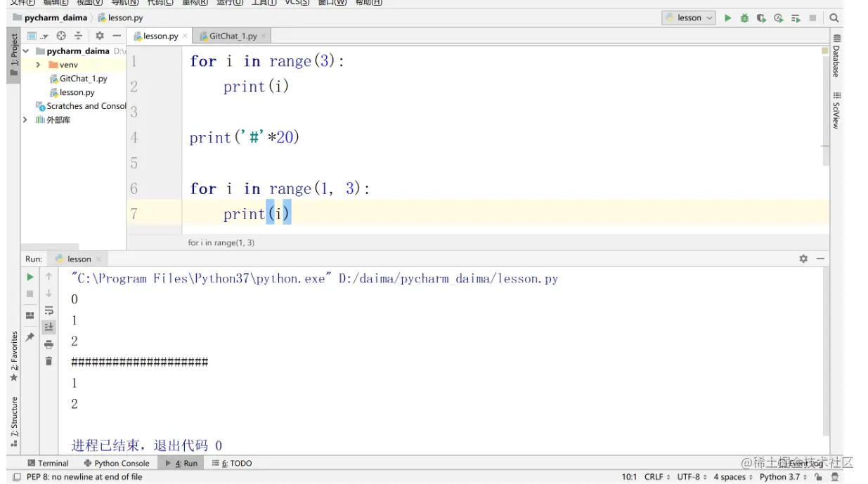
Task: Click the up-arrow stack trace icon in Run panel
Action: 48,277
